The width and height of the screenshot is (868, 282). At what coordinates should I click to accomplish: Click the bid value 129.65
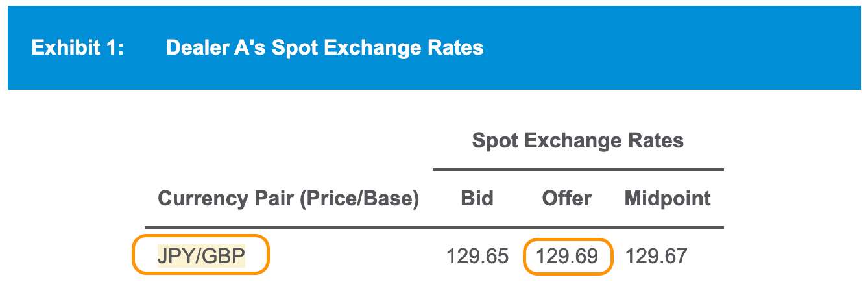(477, 256)
